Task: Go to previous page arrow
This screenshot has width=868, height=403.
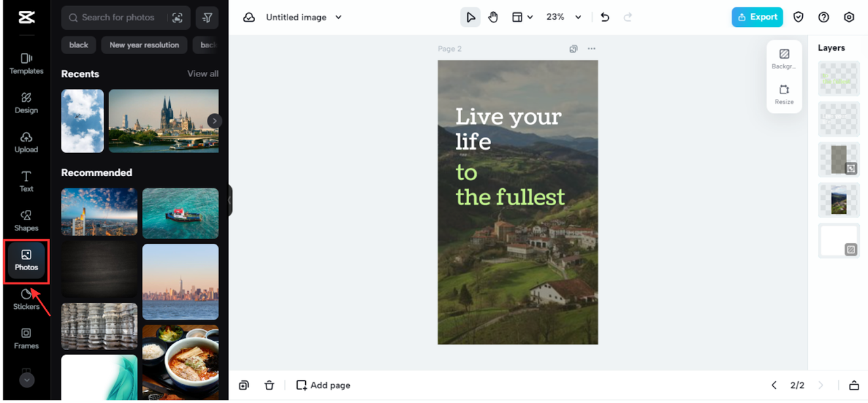Action: coord(774,385)
